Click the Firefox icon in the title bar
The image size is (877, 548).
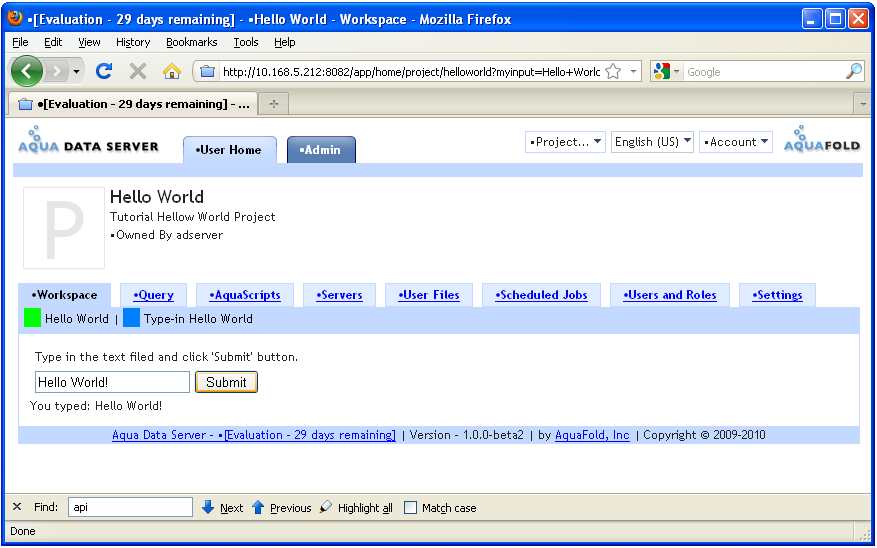point(15,18)
